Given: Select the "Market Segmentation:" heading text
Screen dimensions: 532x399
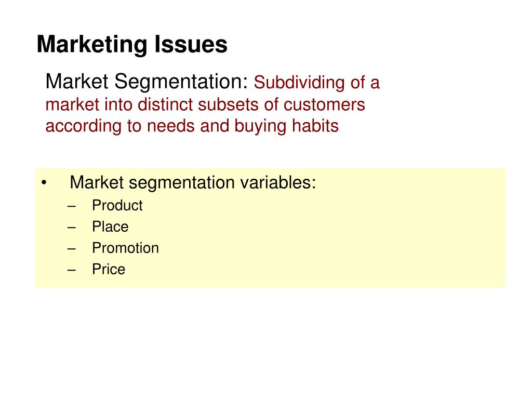Looking at the screenshot, I should click(x=147, y=82).
